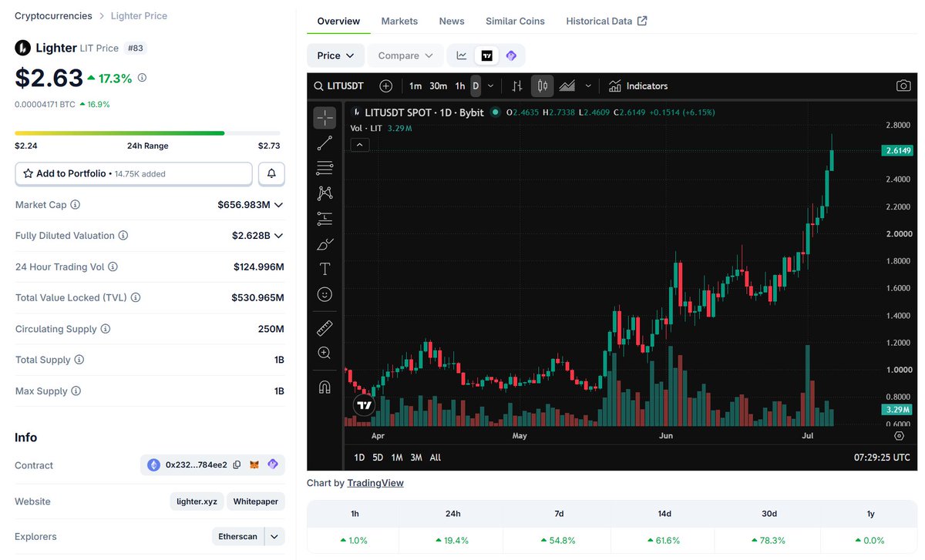The image size is (925, 560).
Task: Open the Price dropdown
Action: pyautogui.click(x=335, y=55)
